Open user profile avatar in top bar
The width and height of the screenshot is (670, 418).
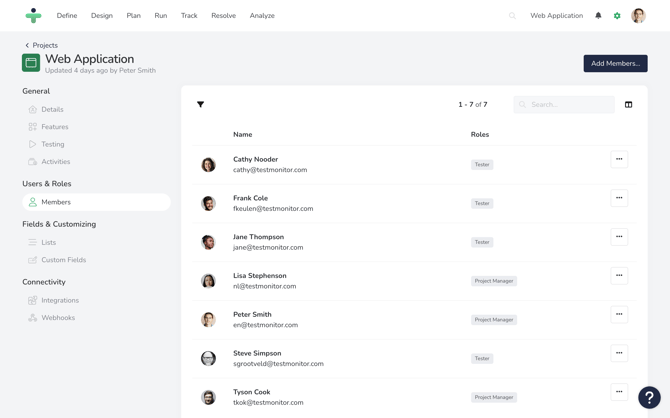point(638,15)
